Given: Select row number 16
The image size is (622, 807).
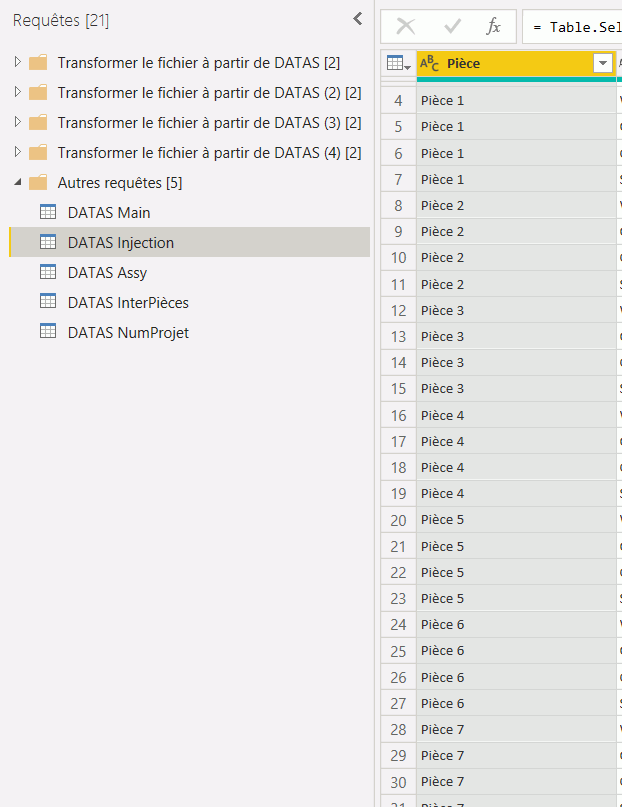Looking at the screenshot, I should [398, 415].
